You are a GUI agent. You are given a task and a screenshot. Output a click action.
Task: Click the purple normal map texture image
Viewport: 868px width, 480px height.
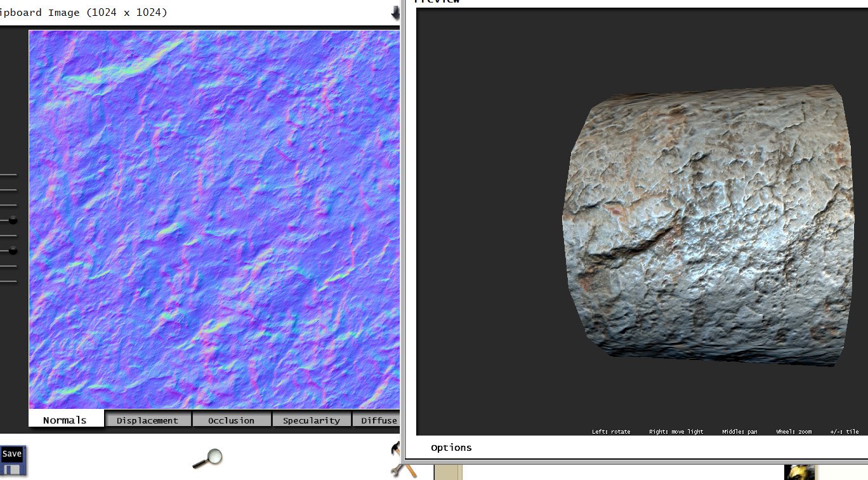tap(214, 219)
